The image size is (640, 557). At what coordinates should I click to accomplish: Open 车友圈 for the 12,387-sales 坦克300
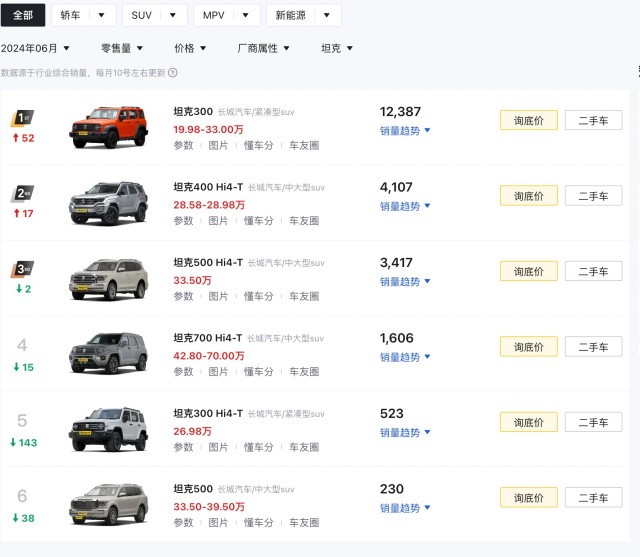[304, 146]
